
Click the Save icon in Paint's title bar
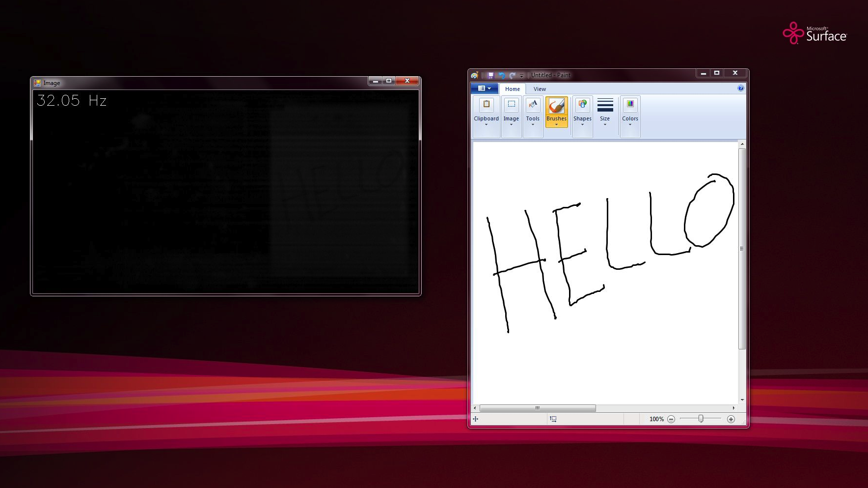(490, 75)
